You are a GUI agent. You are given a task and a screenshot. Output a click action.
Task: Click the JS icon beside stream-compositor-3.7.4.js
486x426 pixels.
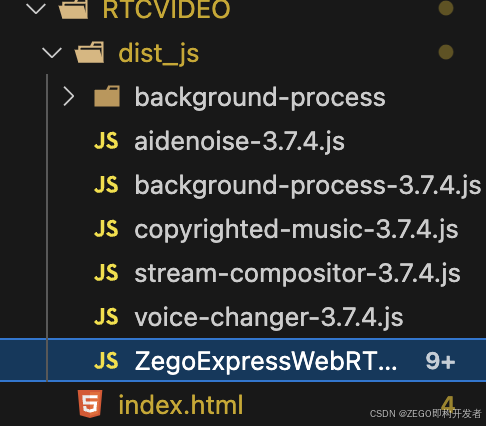[x=106, y=273]
